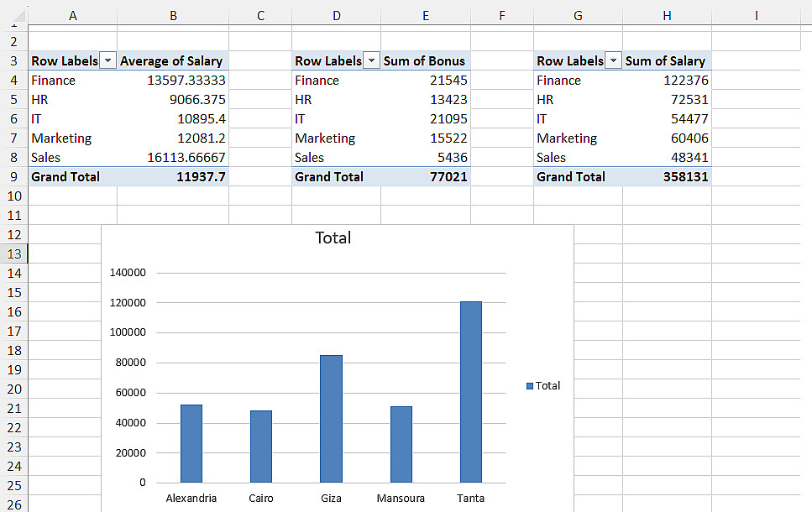Select column G header

click(x=578, y=16)
